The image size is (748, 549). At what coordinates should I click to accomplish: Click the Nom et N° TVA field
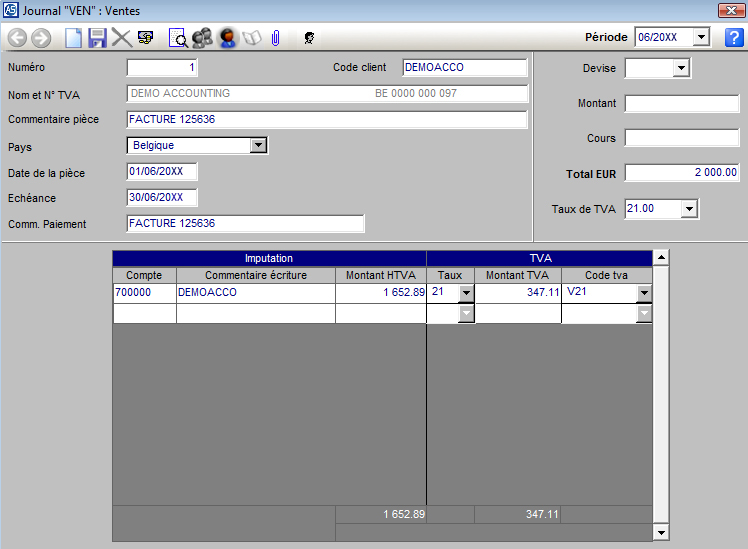coord(327,93)
